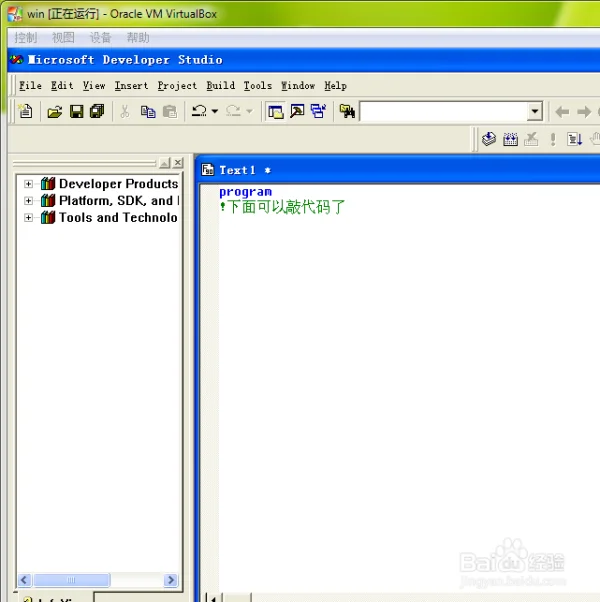The height and width of the screenshot is (602, 600).
Task: Click the Microsoft Developer Studio title icon
Action: click(17, 60)
